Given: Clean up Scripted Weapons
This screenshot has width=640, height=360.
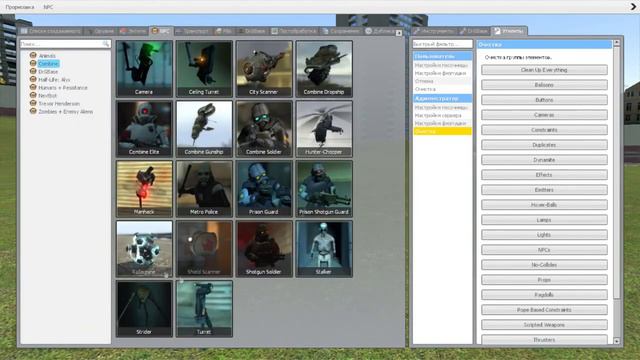Looking at the screenshot, I should pyautogui.click(x=544, y=325).
